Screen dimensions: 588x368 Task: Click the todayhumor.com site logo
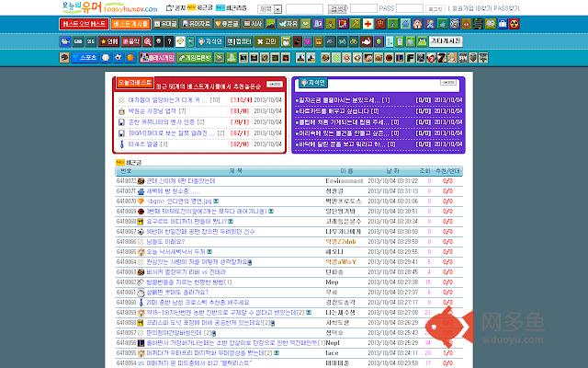(x=110, y=6)
